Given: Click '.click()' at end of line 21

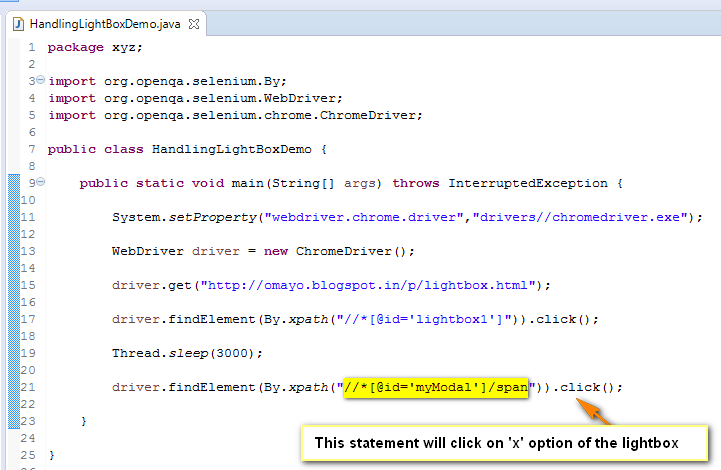Looking at the screenshot, I should coord(587,388).
